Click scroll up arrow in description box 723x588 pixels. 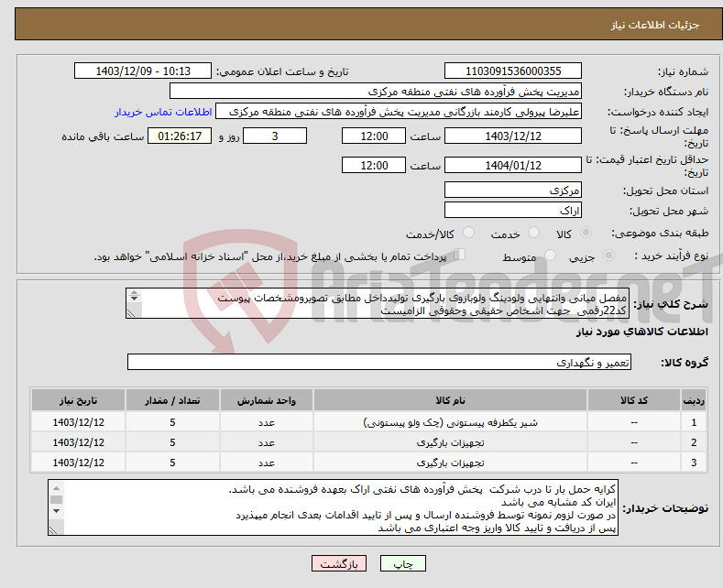coord(134,292)
